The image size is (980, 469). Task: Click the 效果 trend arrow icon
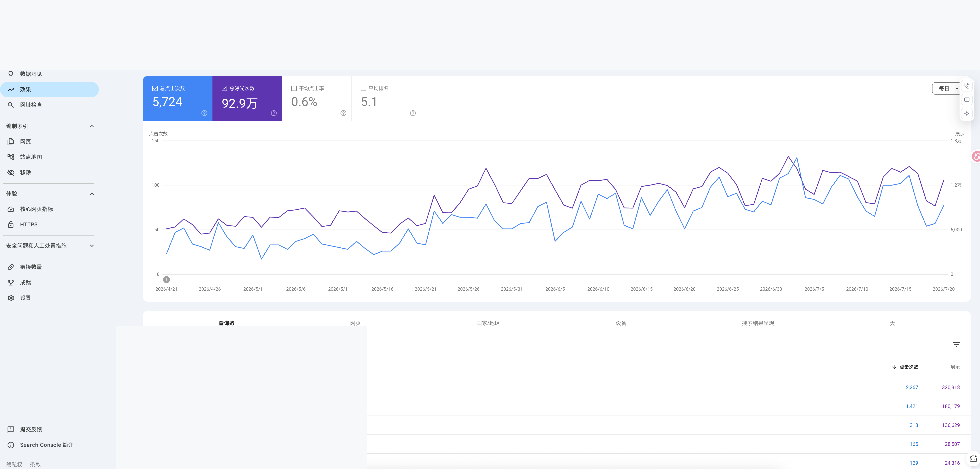tap(11, 89)
